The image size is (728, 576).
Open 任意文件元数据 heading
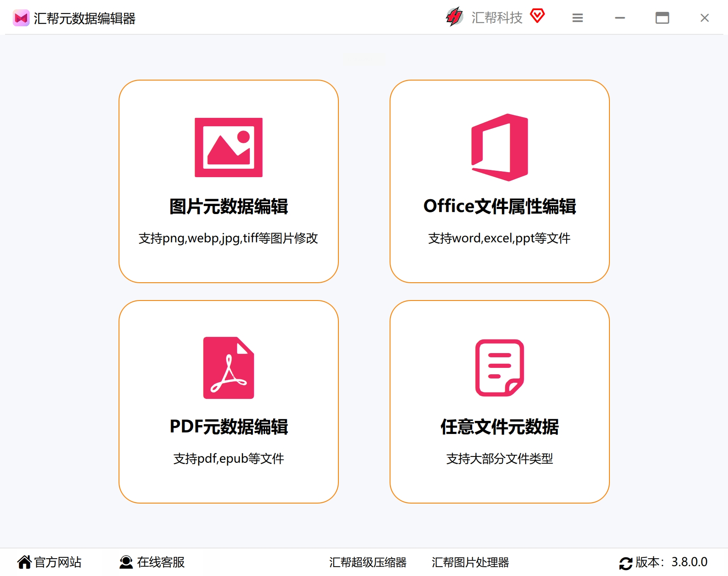pyautogui.click(x=500, y=427)
